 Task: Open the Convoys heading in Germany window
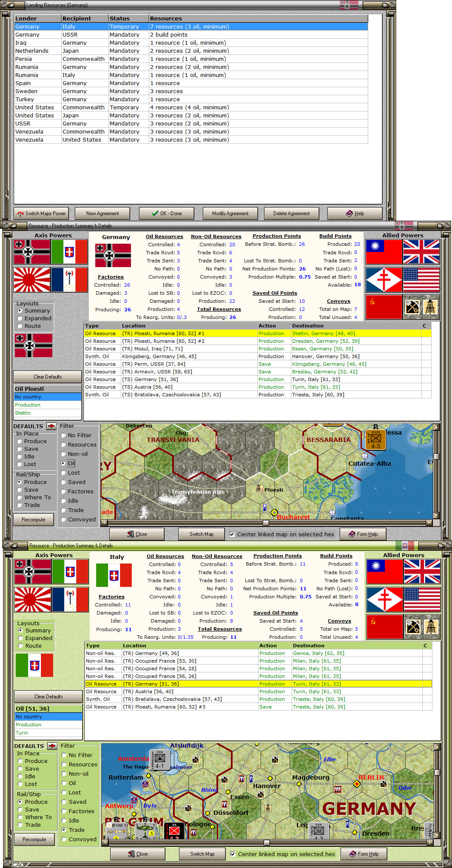(338, 301)
